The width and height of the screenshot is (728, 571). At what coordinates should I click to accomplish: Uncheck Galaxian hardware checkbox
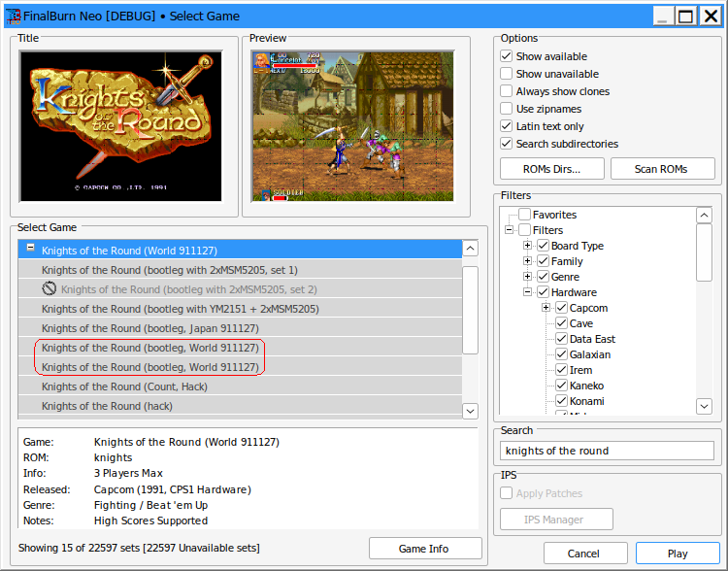(562, 354)
